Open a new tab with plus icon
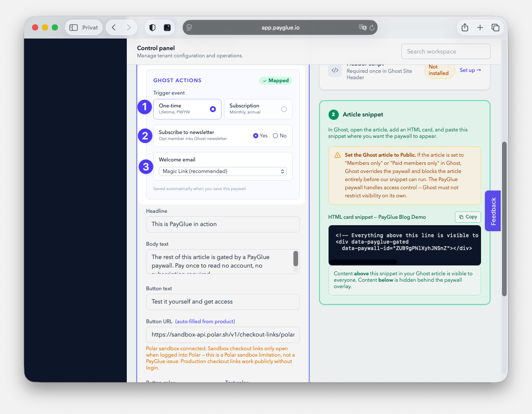532x414 pixels. (480, 27)
